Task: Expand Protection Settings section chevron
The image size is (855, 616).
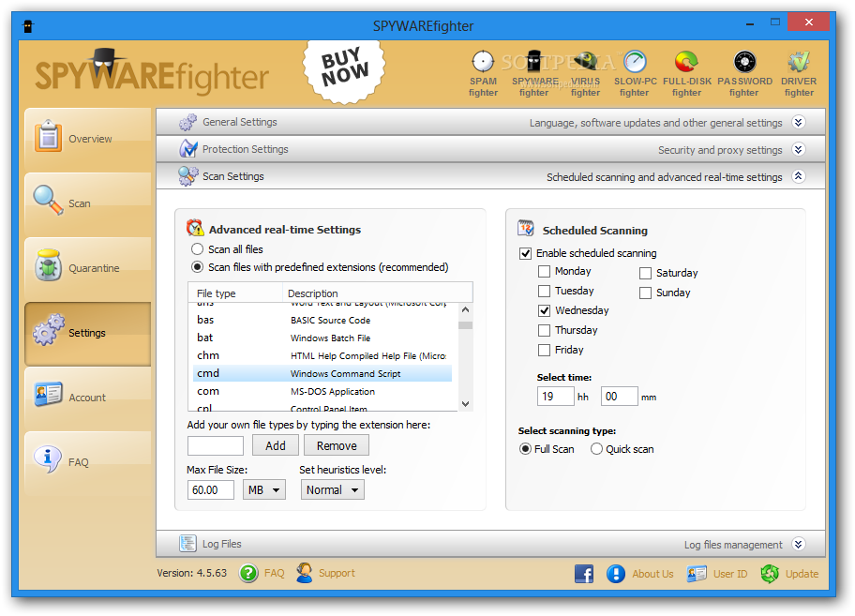Action: pyautogui.click(x=799, y=149)
